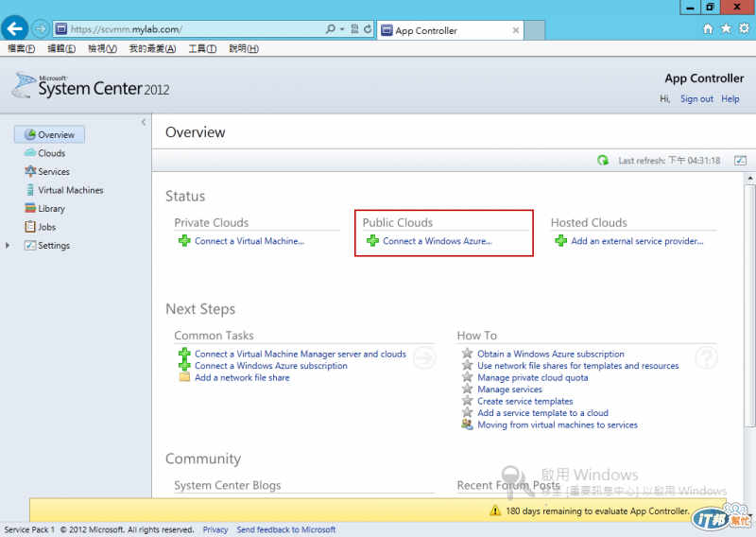Image resolution: width=756 pixels, height=537 pixels.
Task: Click the vertical scrollbar thumb
Action: coord(749,305)
